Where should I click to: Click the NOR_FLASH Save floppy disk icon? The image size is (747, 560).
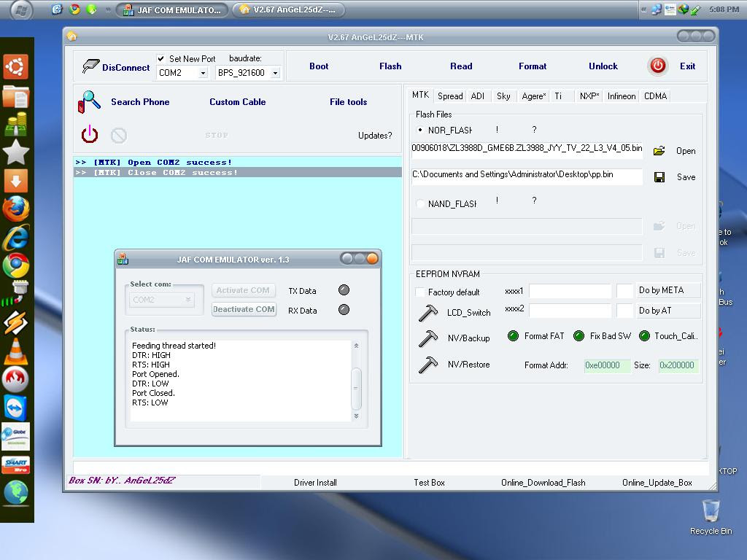(x=659, y=177)
